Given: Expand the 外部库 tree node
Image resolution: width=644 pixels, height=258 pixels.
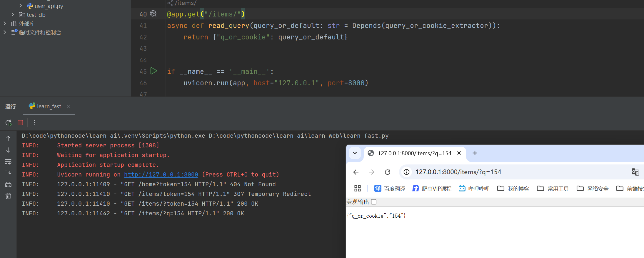Looking at the screenshot, I should (x=5, y=24).
